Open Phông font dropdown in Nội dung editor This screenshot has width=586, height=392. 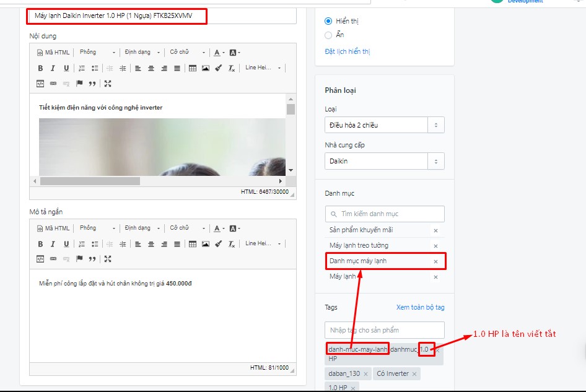coord(97,52)
